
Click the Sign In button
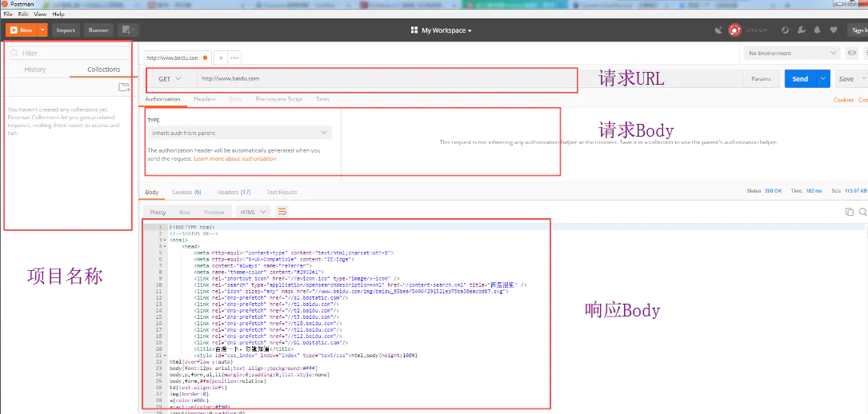[858, 30]
